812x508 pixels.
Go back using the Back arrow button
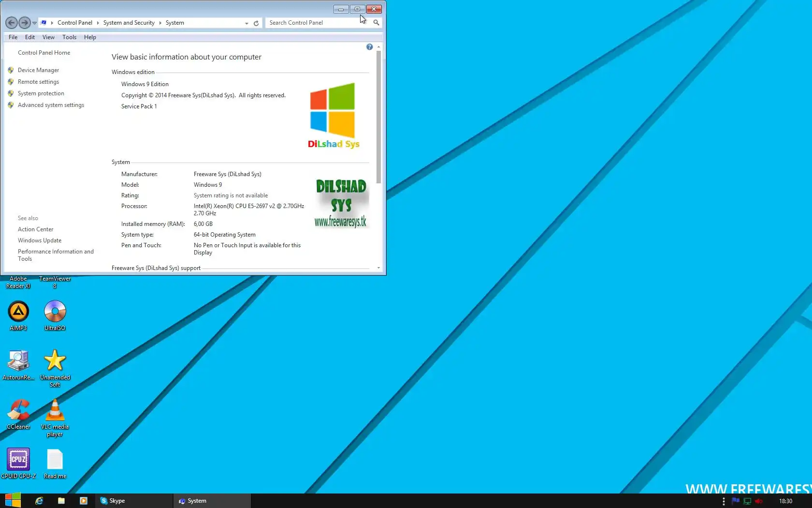(12, 23)
